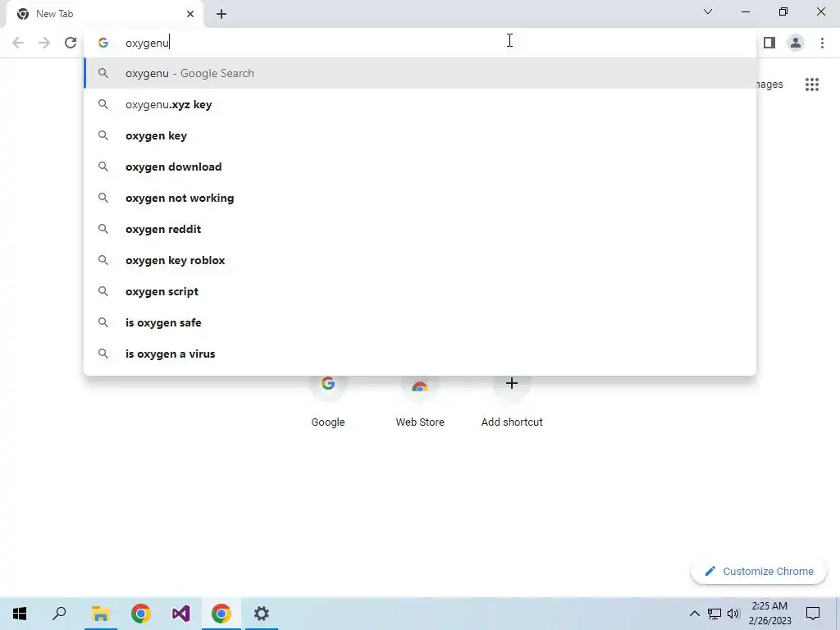Open the profile avatar icon
The width and height of the screenshot is (840, 630).
[x=796, y=43]
